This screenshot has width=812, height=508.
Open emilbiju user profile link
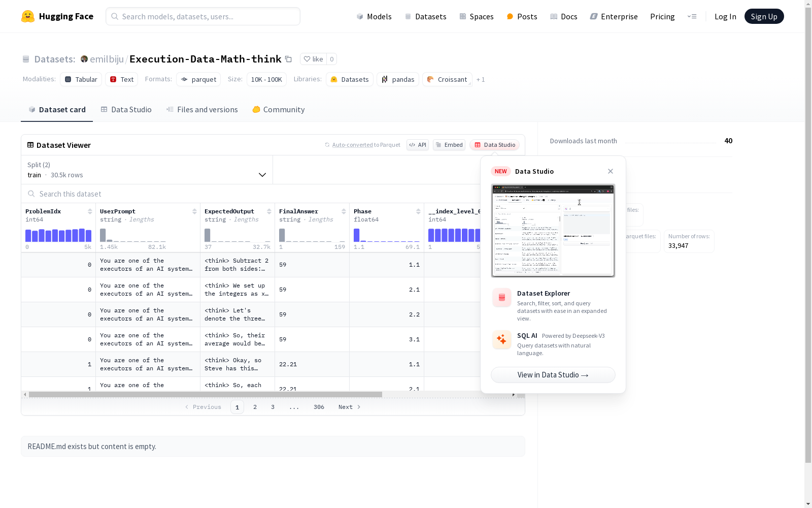(x=107, y=59)
